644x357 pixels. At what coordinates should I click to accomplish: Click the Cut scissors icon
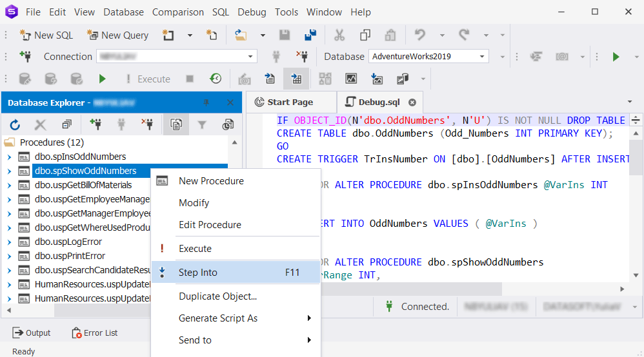click(x=339, y=35)
